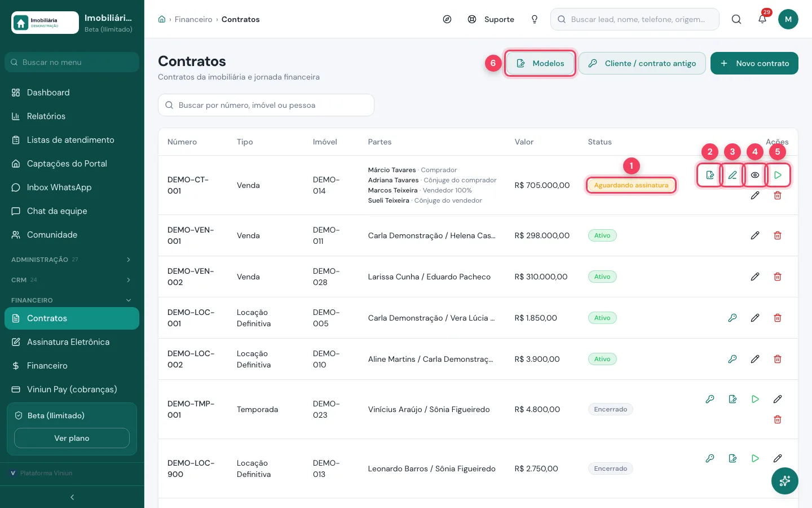Click the green play icon on DEMO-CT-001
The width and height of the screenshot is (812, 508).
pyautogui.click(x=778, y=175)
